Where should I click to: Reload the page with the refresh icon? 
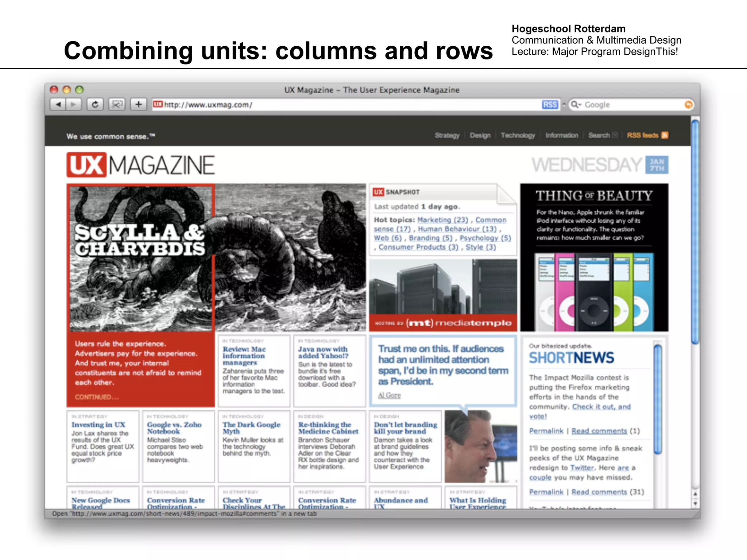point(95,105)
